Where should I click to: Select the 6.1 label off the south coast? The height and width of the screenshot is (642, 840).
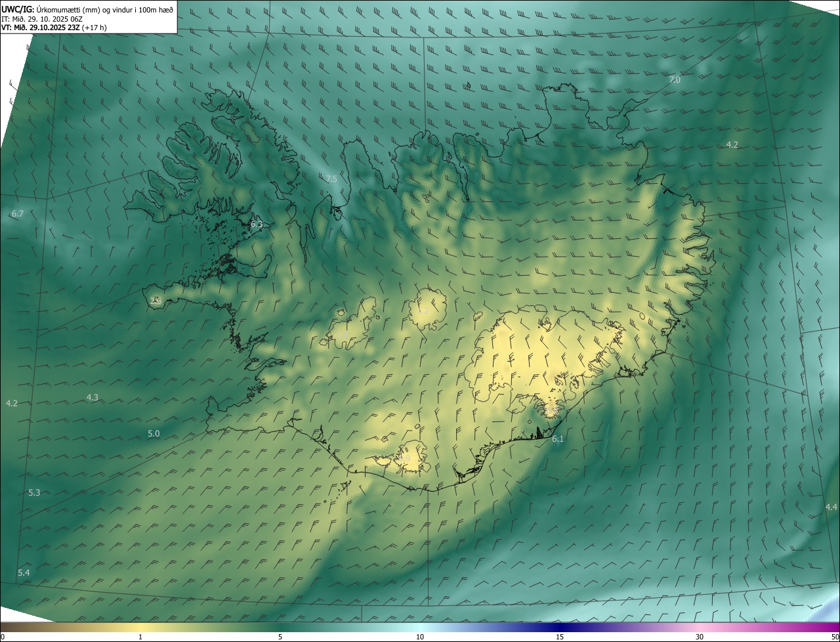558,439
